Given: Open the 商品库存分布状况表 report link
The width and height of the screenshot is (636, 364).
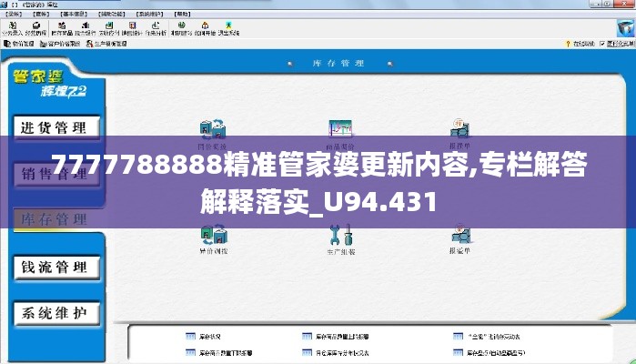Looking at the screenshot, I should coord(336,353).
